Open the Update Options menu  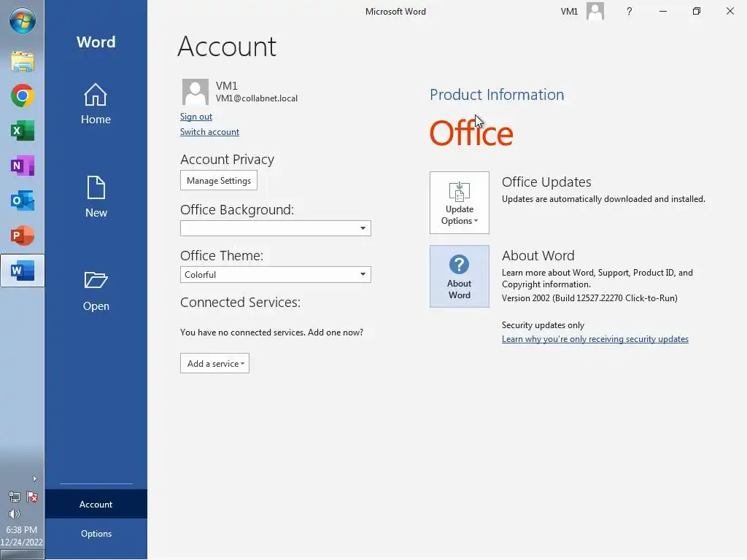tap(460, 203)
